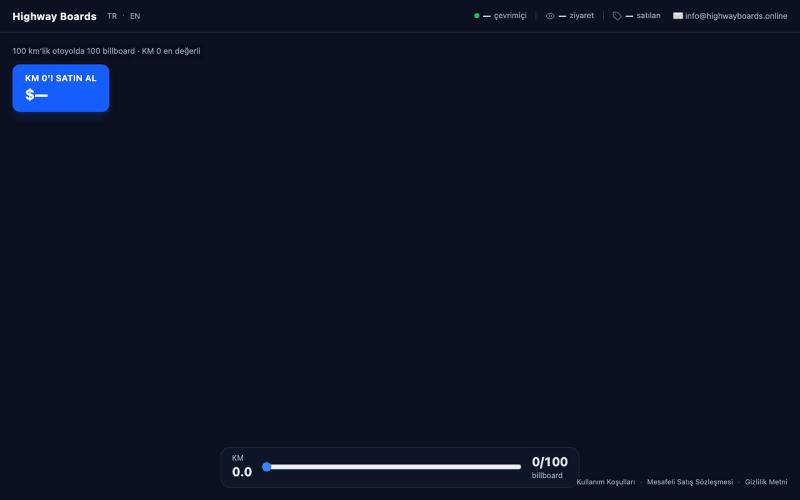The image size is (800, 500).
Task: Switch language to EN
Action: [x=135, y=16]
